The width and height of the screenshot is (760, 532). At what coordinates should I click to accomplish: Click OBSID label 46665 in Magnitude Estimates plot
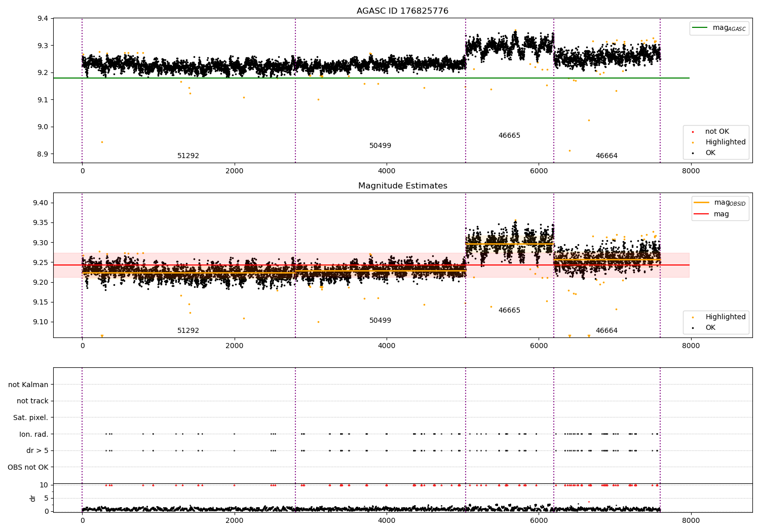point(509,311)
